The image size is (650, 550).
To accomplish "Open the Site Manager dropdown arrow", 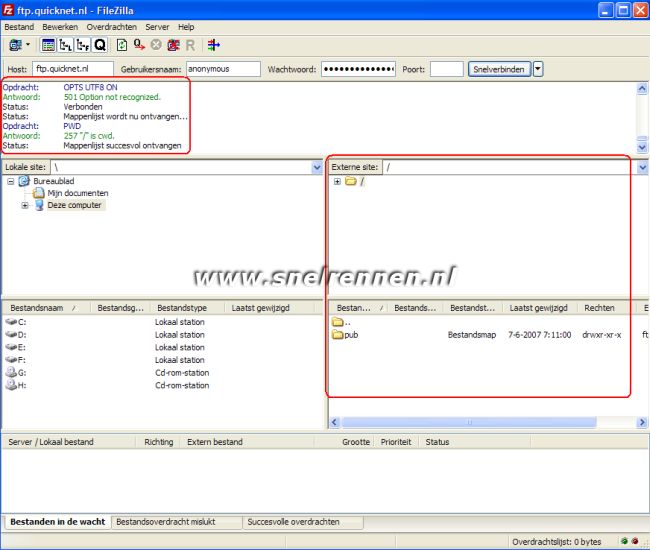I will 28,44.
